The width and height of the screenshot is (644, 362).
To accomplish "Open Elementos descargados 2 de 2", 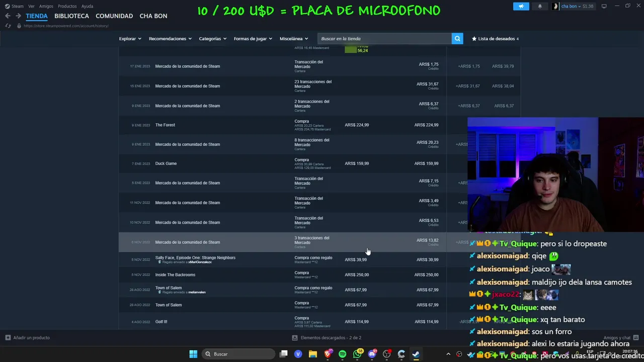I will (327, 338).
